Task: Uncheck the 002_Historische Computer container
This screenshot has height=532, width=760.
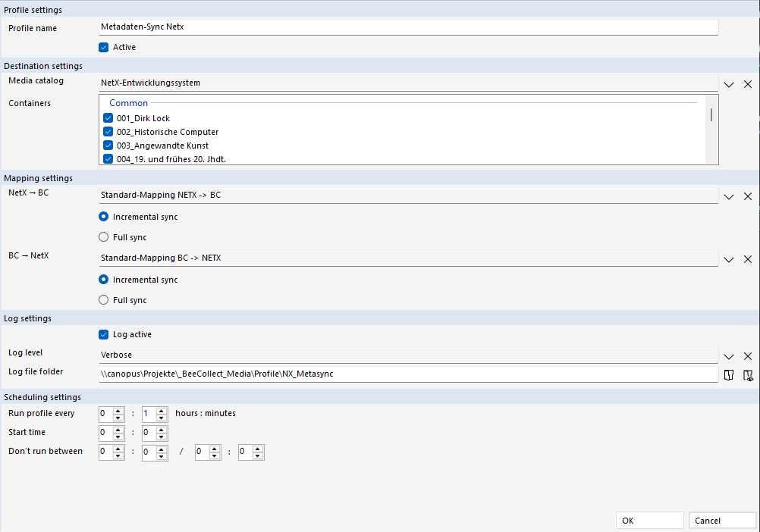Action: pos(108,132)
